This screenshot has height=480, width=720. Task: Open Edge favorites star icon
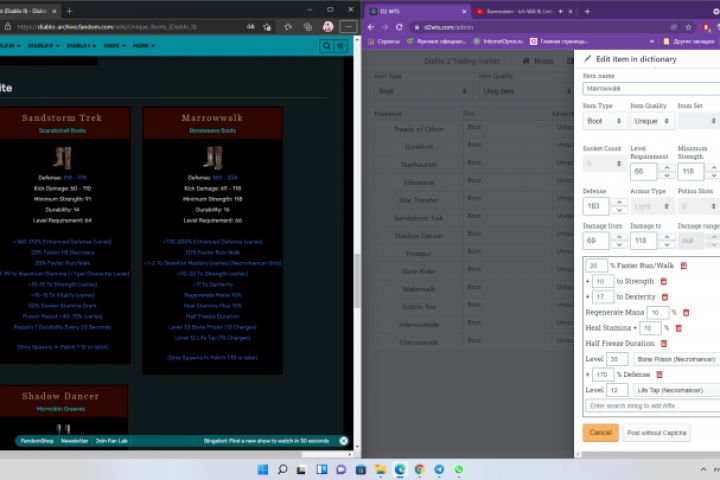[288, 27]
